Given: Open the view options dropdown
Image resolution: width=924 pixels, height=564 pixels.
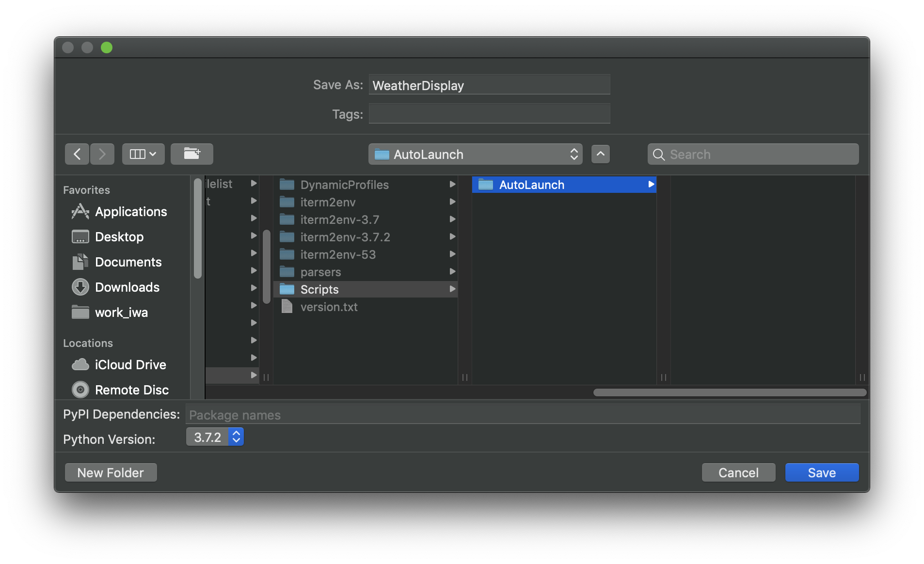Looking at the screenshot, I should [x=143, y=154].
